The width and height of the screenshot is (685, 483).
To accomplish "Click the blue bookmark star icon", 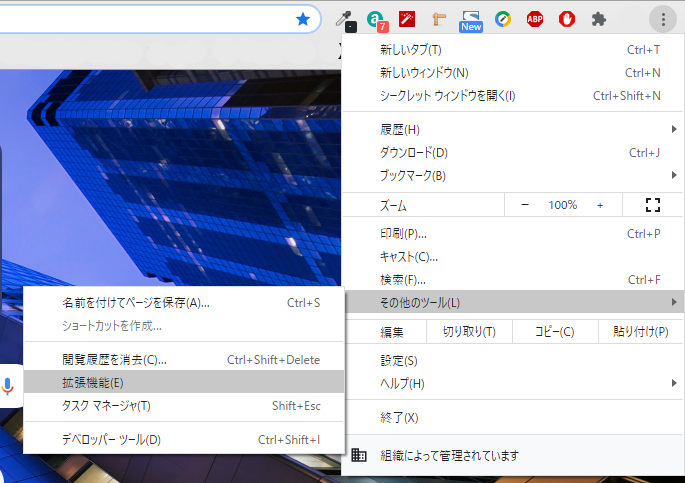I will pos(302,19).
